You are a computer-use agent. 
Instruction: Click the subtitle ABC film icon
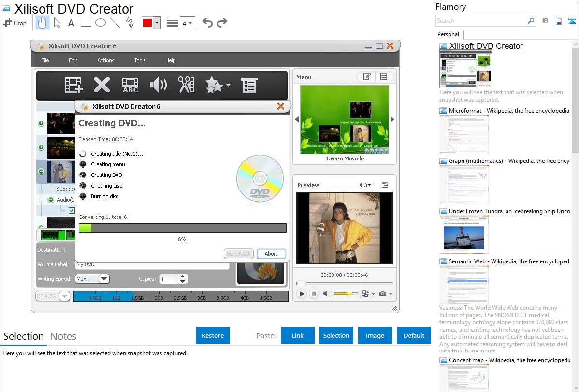point(130,85)
